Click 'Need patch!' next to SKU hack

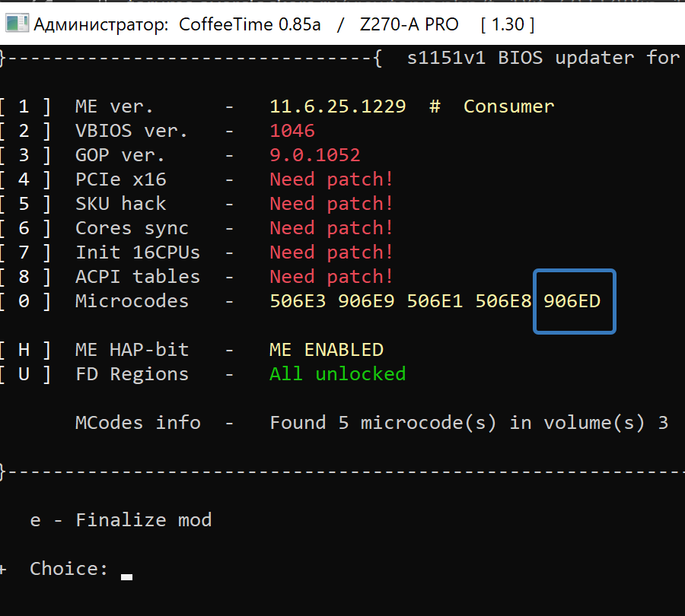point(331,204)
